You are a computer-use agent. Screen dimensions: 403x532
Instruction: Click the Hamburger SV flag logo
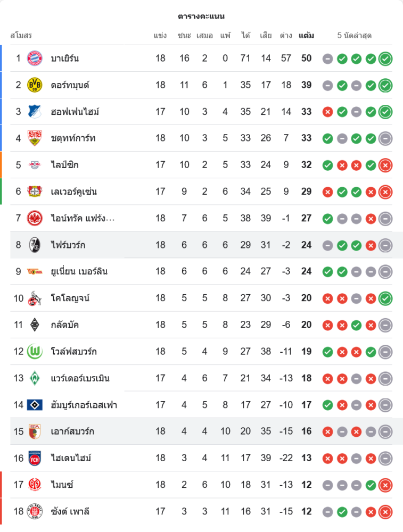[35, 405]
